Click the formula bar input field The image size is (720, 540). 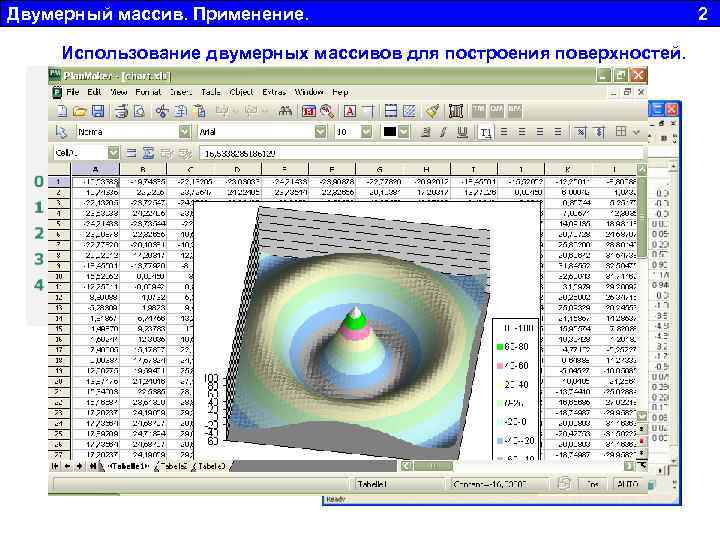[422, 153]
